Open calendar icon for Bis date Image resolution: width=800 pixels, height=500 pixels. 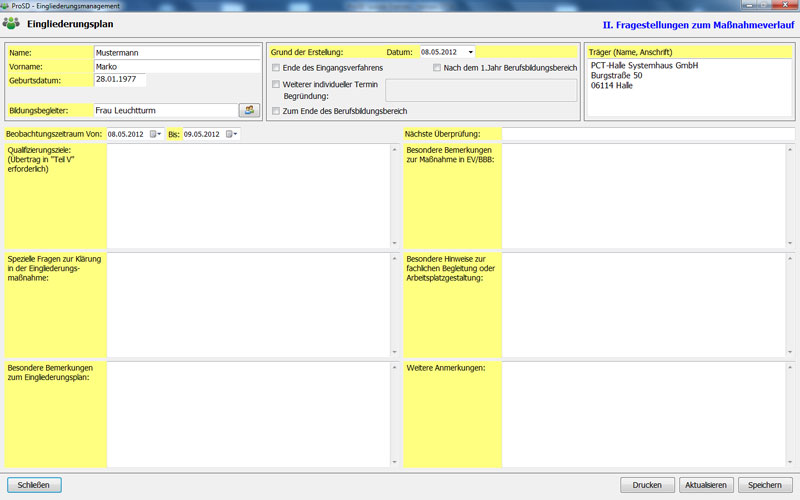click(231, 134)
